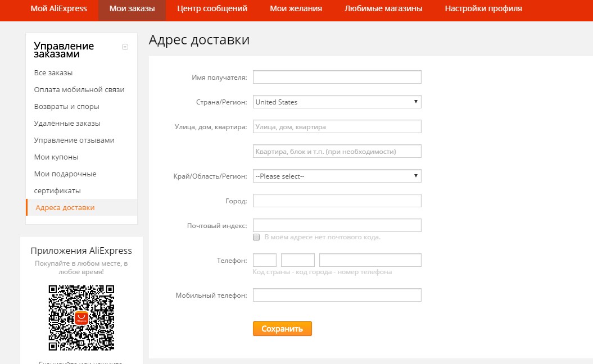Go to Мои купоны page
The image size is (593, 364).
point(56,157)
